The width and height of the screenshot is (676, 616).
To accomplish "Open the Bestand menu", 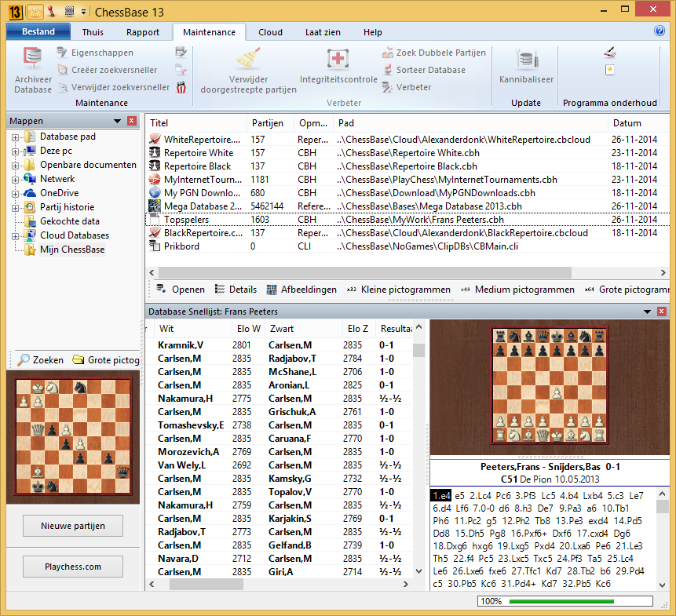I will (x=38, y=31).
